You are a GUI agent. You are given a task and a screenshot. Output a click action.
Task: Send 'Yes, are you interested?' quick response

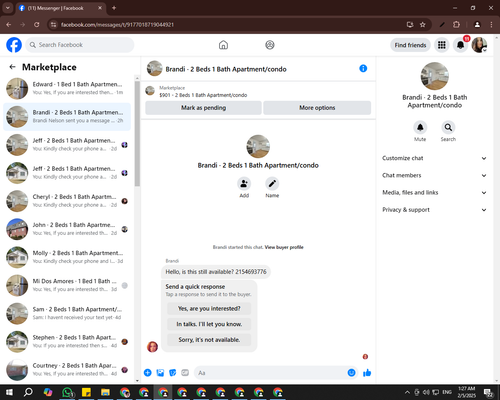[x=209, y=309]
